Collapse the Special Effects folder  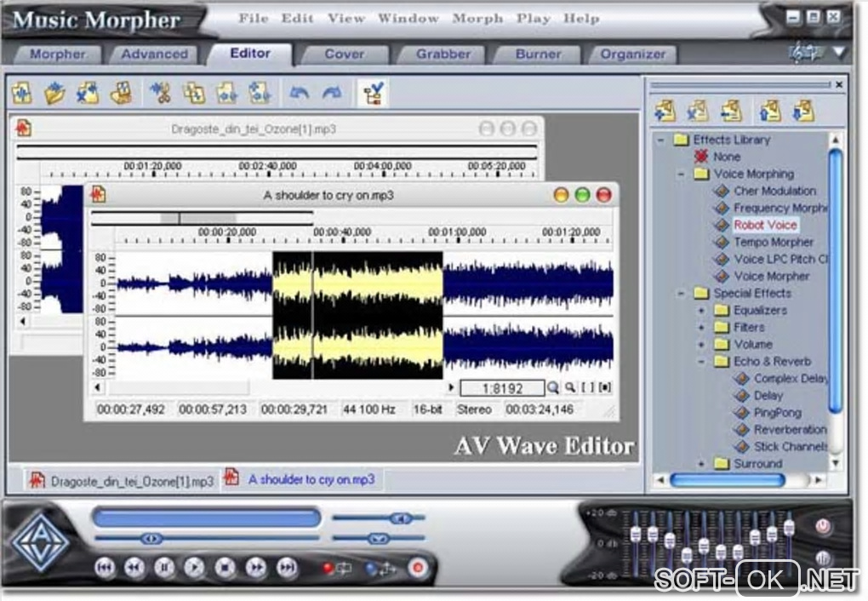pos(682,293)
